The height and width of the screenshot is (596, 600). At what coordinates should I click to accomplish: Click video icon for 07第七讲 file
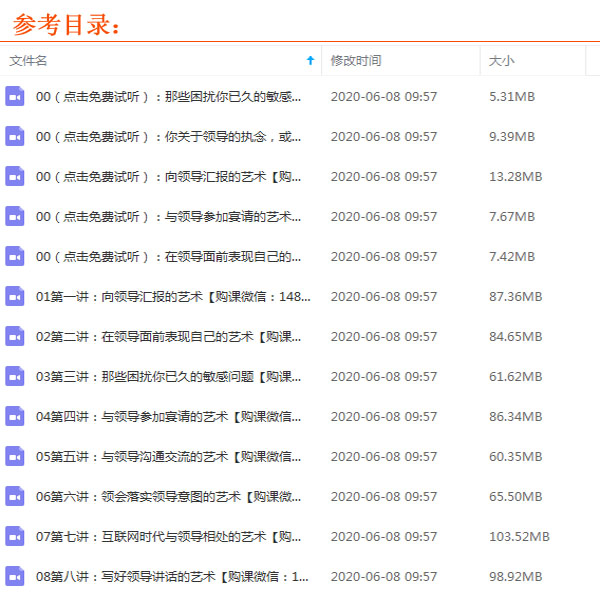(14, 536)
